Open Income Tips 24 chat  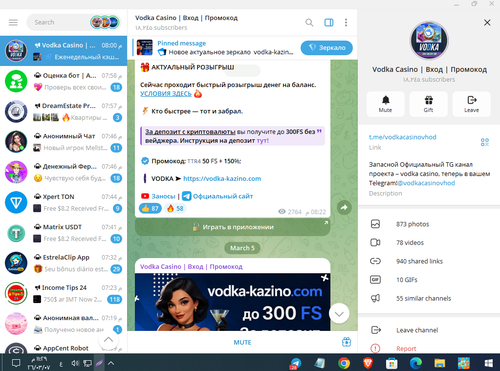[63, 293]
